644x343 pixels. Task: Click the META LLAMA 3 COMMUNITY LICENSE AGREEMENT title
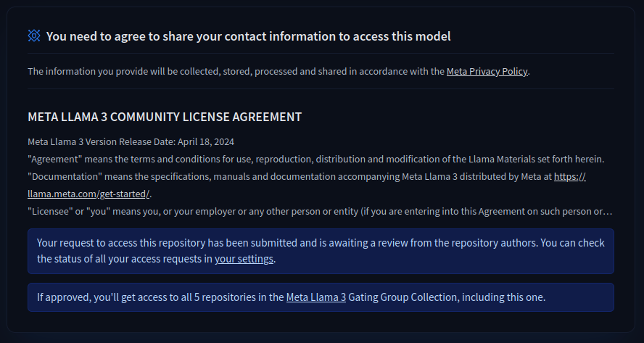click(165, 117)
